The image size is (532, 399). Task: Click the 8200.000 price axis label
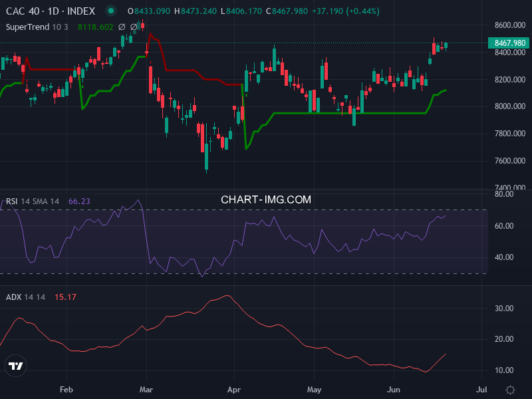pos(510,80)
